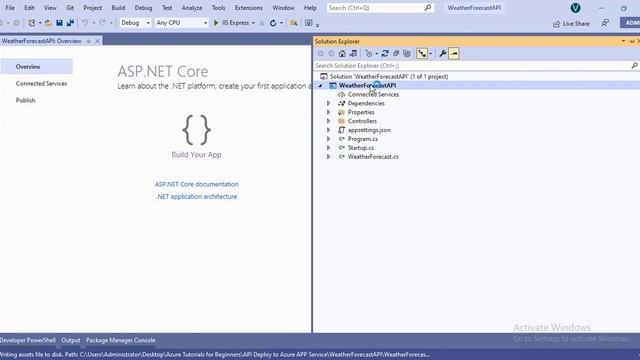Click the Find in Files toolbar icon
This screenshot has height=360, width=640.
[x=293, y=23]
